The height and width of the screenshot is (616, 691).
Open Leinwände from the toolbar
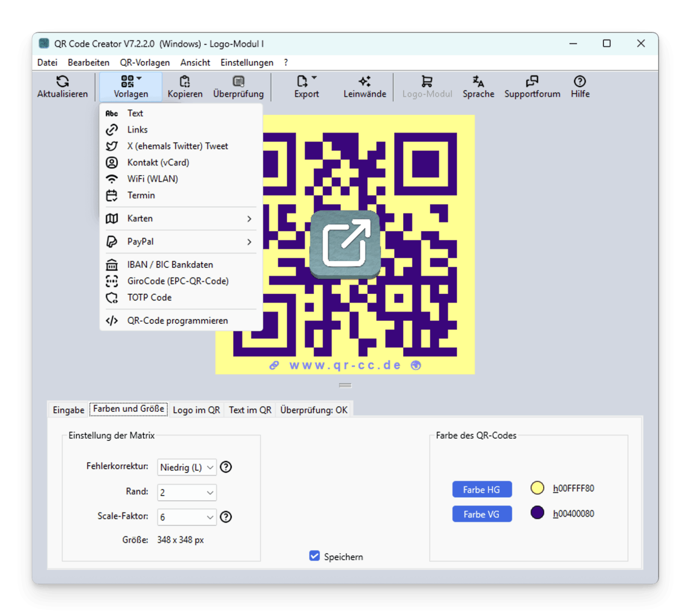click(x=364, y=87)
